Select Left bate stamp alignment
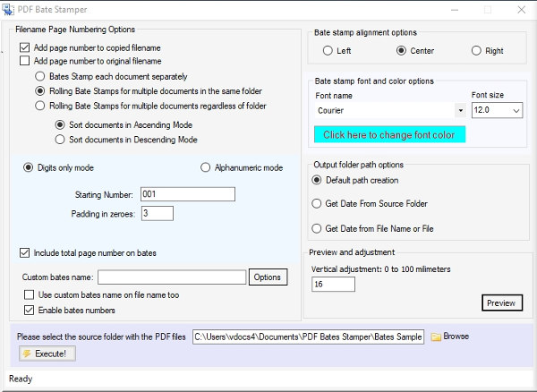 (x=328, y=51)
